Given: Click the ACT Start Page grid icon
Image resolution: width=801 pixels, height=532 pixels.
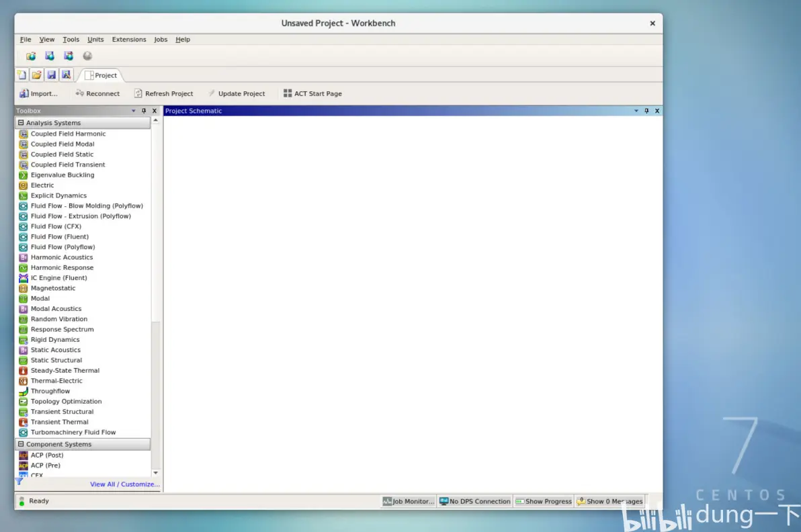Looking at the screenshot, I should click(288, 93).
